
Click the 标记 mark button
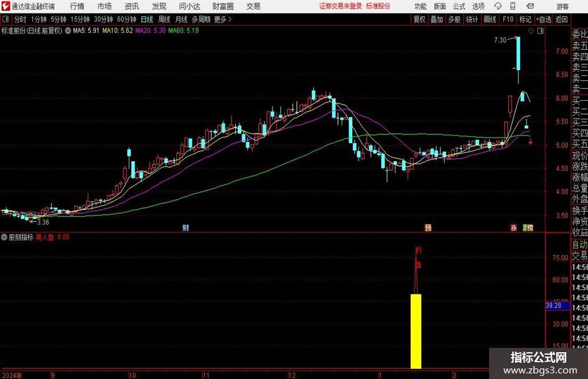[x=525, y=19]
